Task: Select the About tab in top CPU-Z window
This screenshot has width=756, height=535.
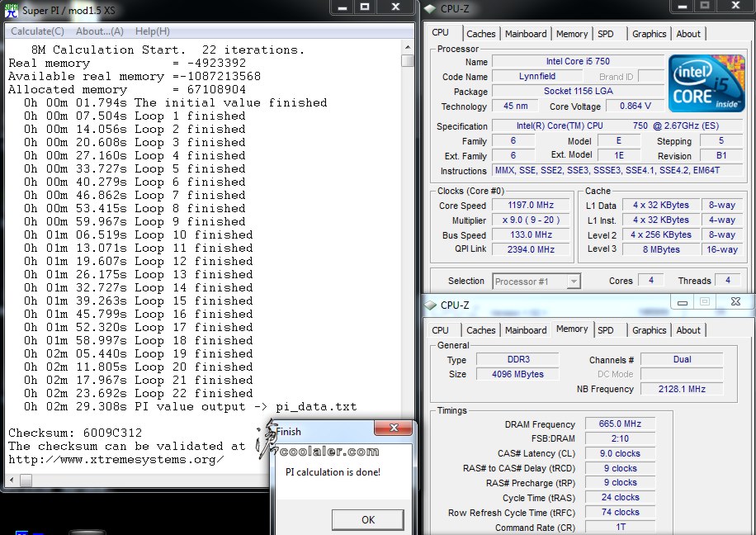Action: coord(688,34)
